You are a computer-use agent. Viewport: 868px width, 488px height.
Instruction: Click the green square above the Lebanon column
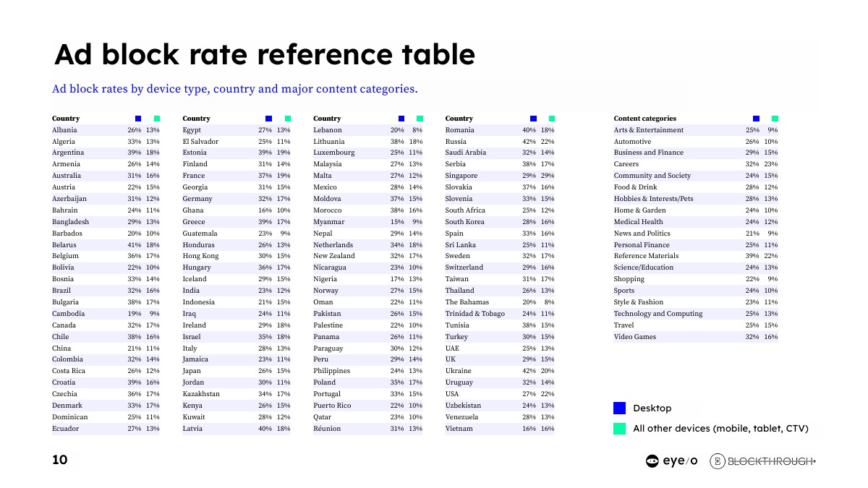click(x=420, y=119)
